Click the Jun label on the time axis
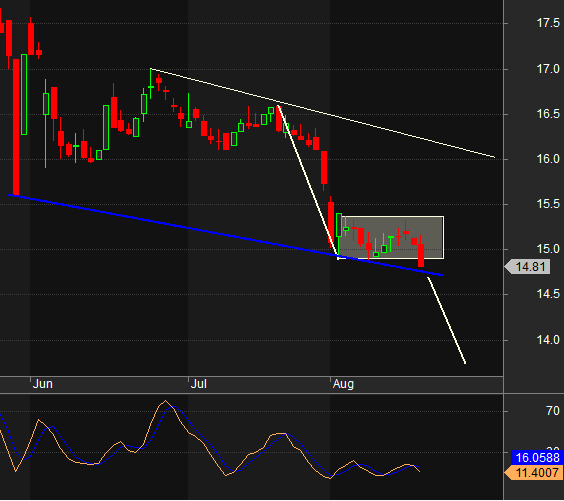This screenshot has width=564, height=501. (42, 384)
